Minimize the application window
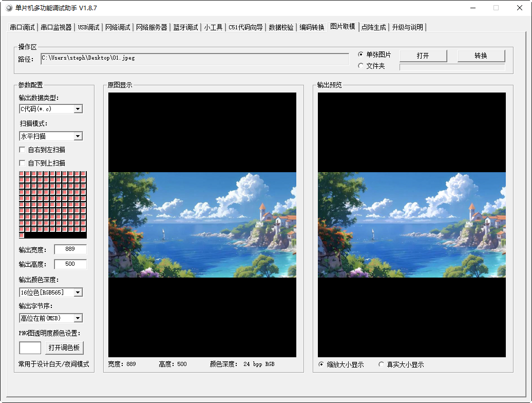The width and height of the screenshot is (532, 403). tap(473, 8)
